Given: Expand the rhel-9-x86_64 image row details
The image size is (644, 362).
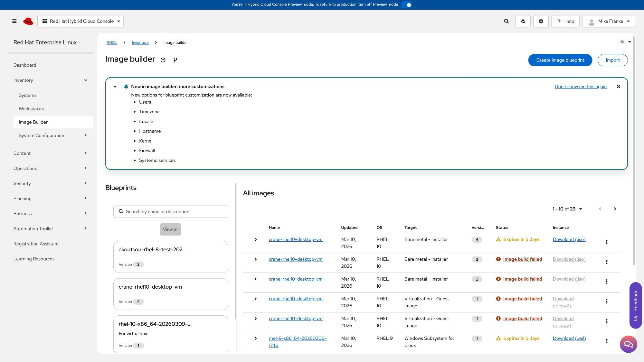Looking at the screenshot, I should (256, 339).
